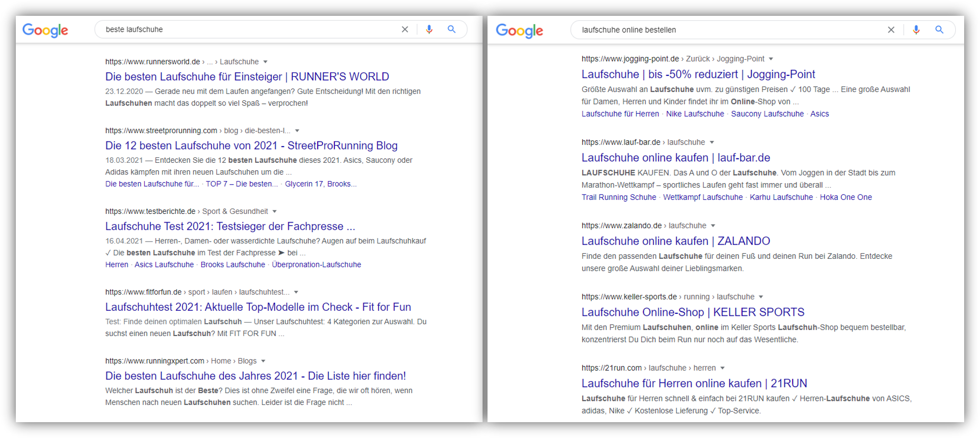Open 'Brooks Laufschuhe' sitelink
The image size is (980, 438).
233,265
